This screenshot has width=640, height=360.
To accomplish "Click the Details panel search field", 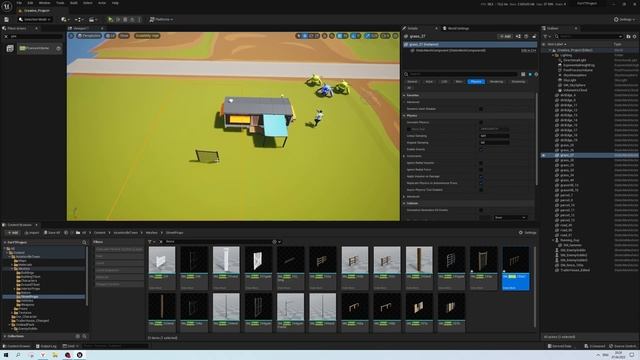I will [x=461, y=74].
